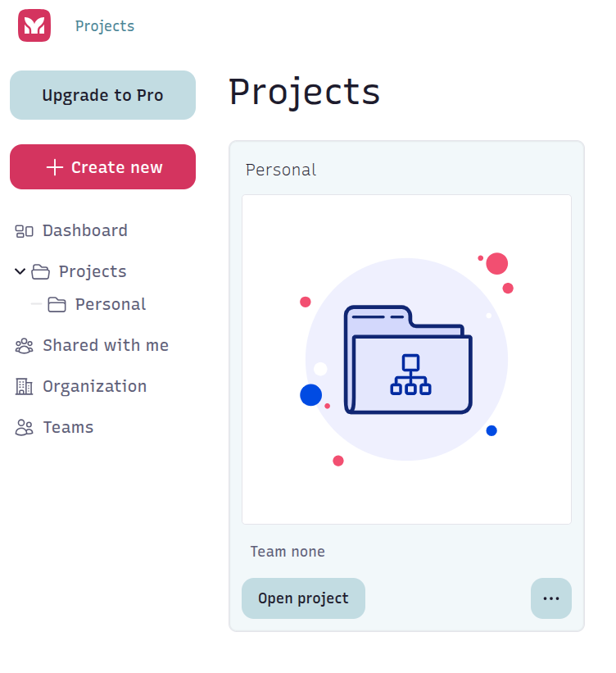Screen dimensions: 616x673
Task: Click the plus icon on Create new
Action: [x=54, y=167]
